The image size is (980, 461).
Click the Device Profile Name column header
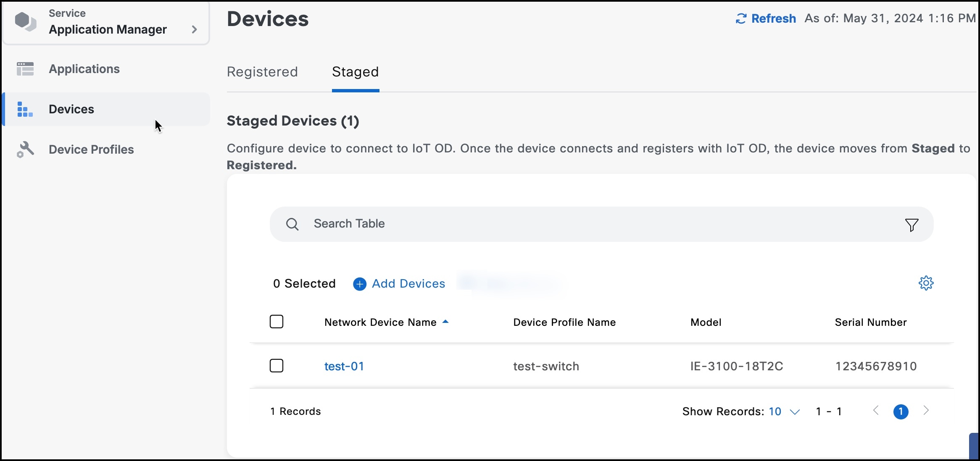click(x=564, y=322)
